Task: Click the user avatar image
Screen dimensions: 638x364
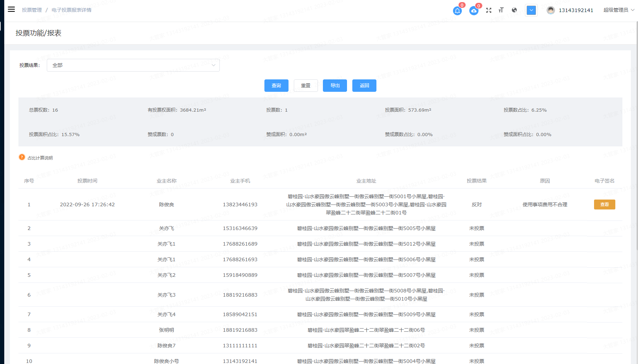Action: coord(550,10)
